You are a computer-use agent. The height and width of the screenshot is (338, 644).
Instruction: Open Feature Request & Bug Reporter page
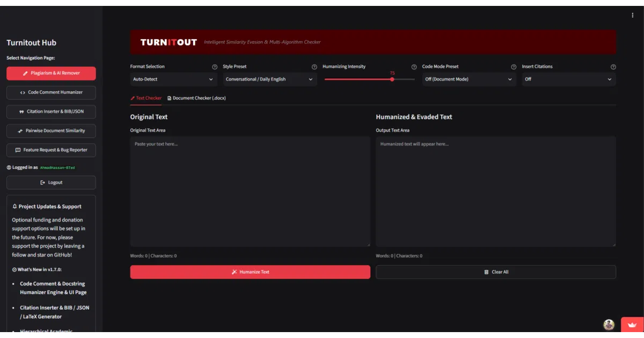52,150
